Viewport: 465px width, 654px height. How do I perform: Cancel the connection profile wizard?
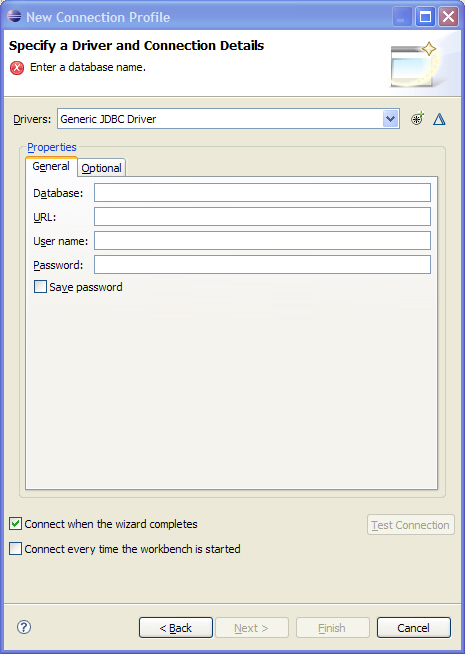(x=413, y=628)
